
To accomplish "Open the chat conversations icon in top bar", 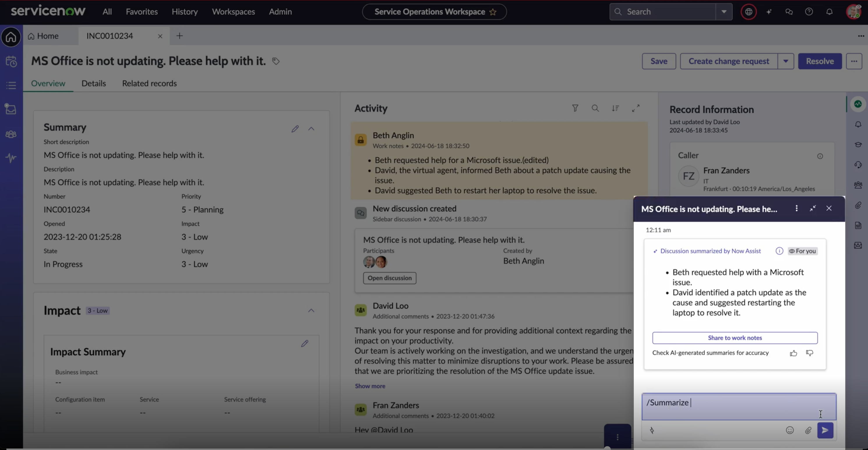I will coord(789,12).
